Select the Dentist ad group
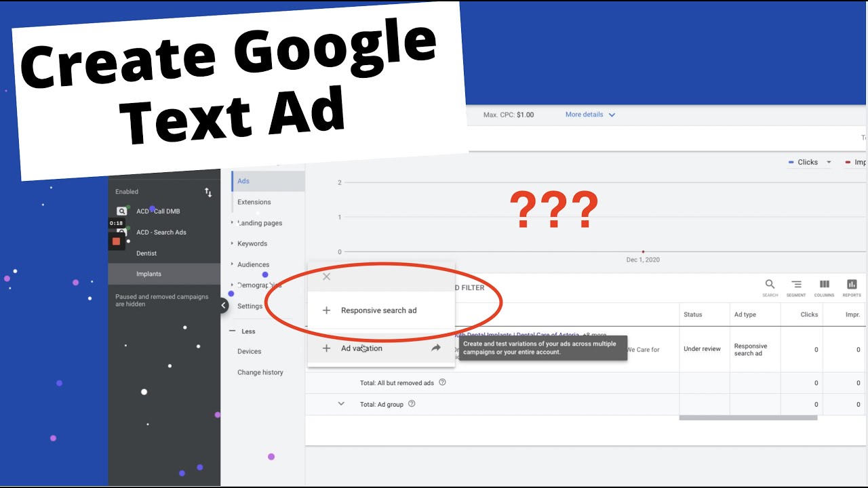The image size is (868, 488). (x=146, y=253)
